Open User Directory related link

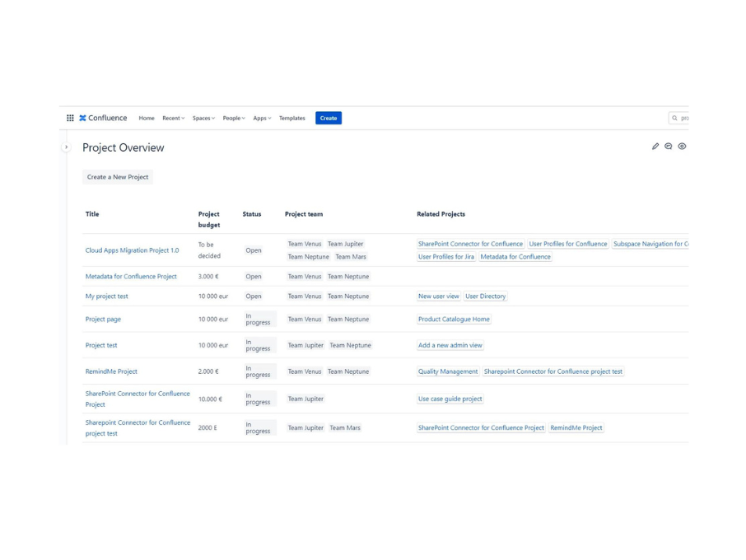485,296
